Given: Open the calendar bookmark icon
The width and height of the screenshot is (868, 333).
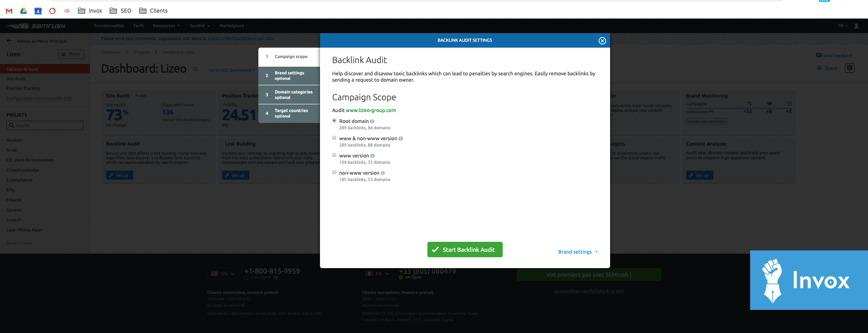Looking at the screenshot, I should point(38,11).
